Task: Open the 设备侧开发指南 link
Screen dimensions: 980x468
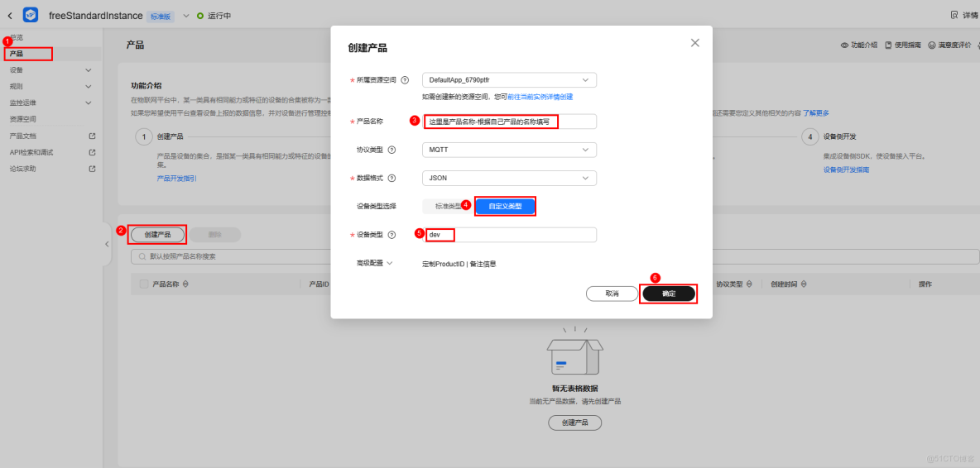Action: tap(846, 170)
